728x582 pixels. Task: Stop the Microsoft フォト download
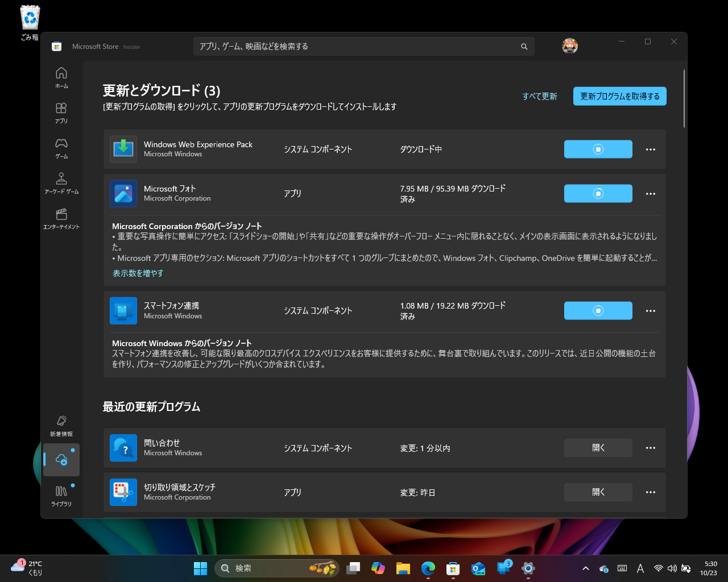click(598, 193)
